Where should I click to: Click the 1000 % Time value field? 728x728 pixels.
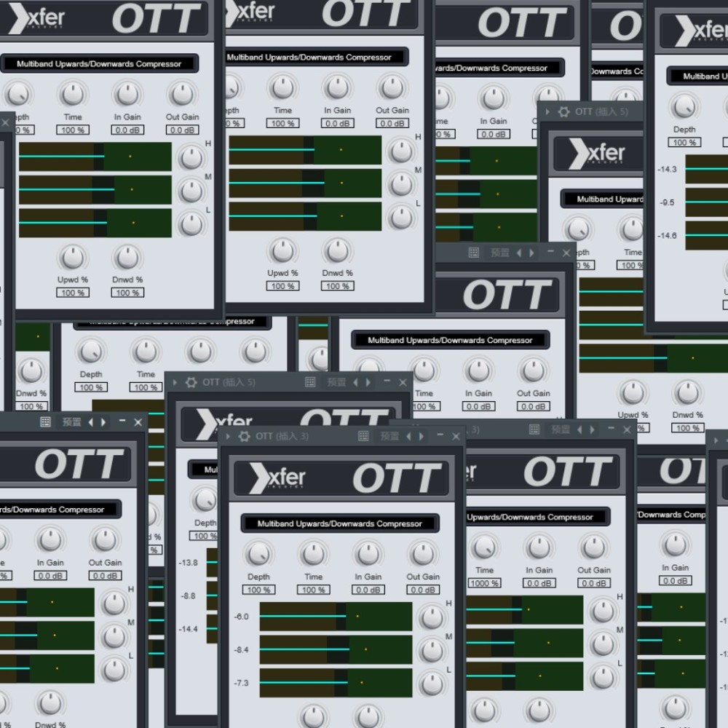pos(484,583)
